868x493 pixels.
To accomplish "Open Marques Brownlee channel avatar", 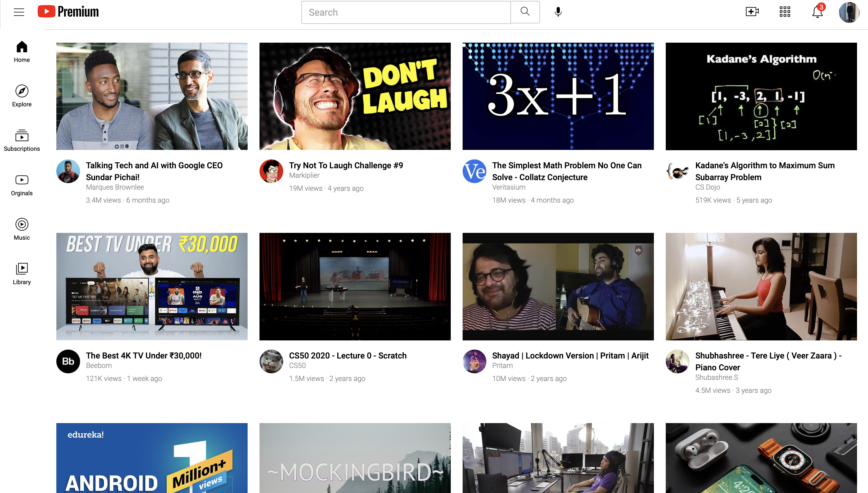I will click(x=68, y=171).
